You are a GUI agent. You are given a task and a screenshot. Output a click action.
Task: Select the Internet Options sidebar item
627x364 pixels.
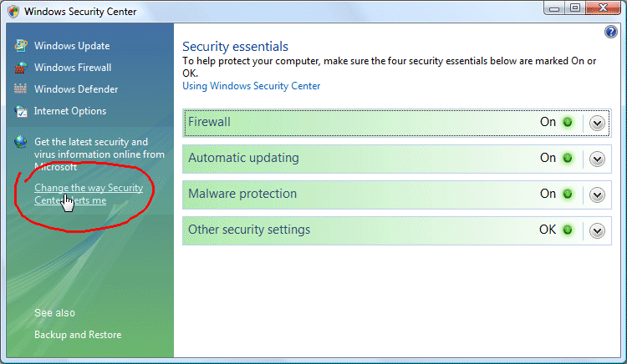click(70, 111)
